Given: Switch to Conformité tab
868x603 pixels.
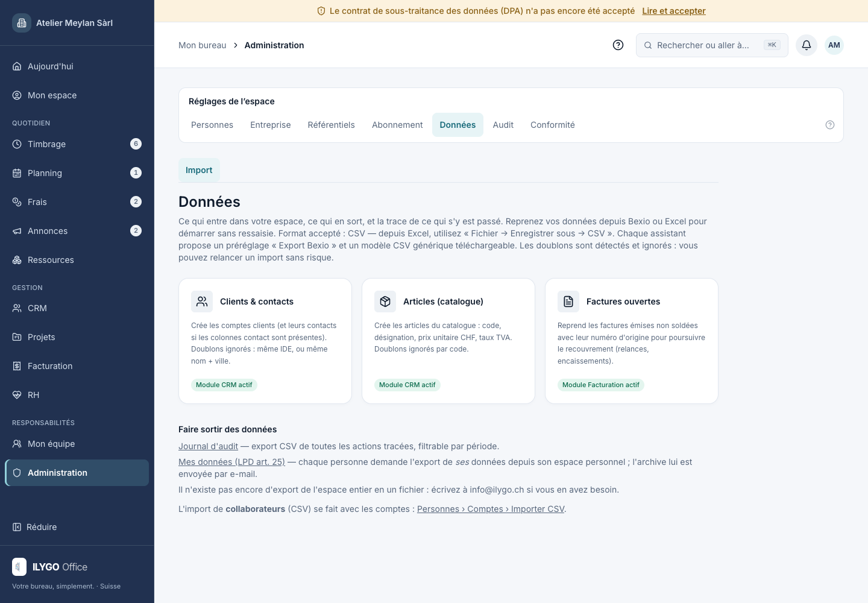Looking at the screenshot, I should pyautogui.click(x=553, y=125).
